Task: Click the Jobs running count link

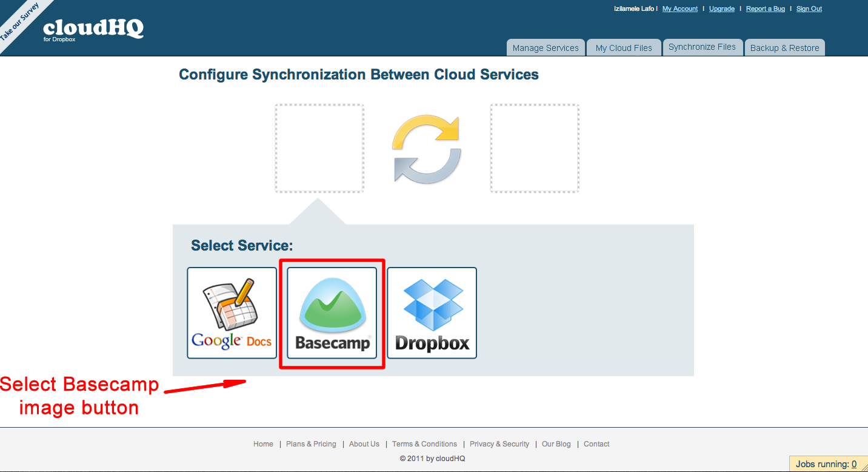Action: (x=854, y=464)
